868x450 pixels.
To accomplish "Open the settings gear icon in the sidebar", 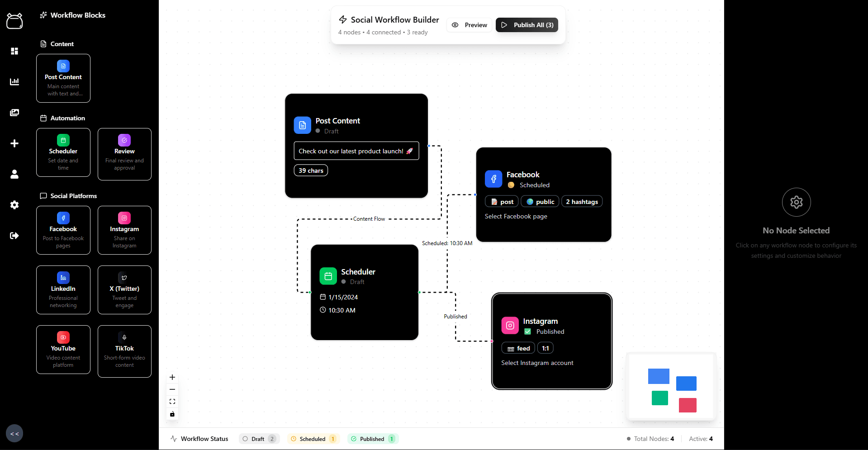I will click(14, 205).
